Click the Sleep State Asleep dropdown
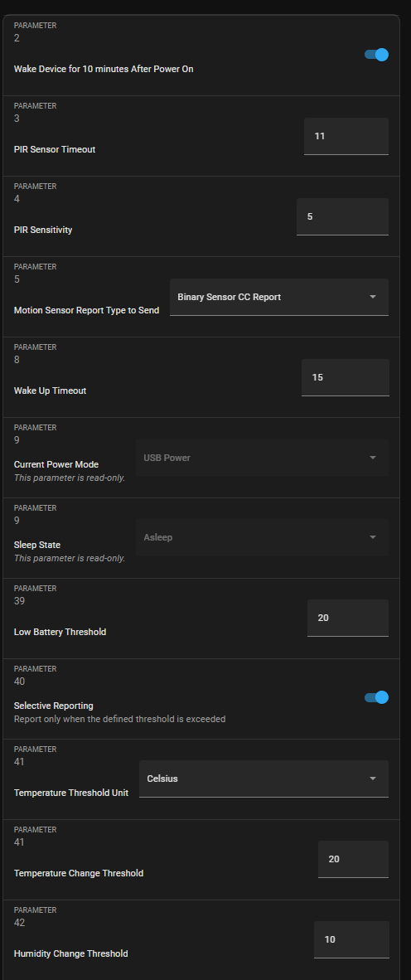 (263, 537)
